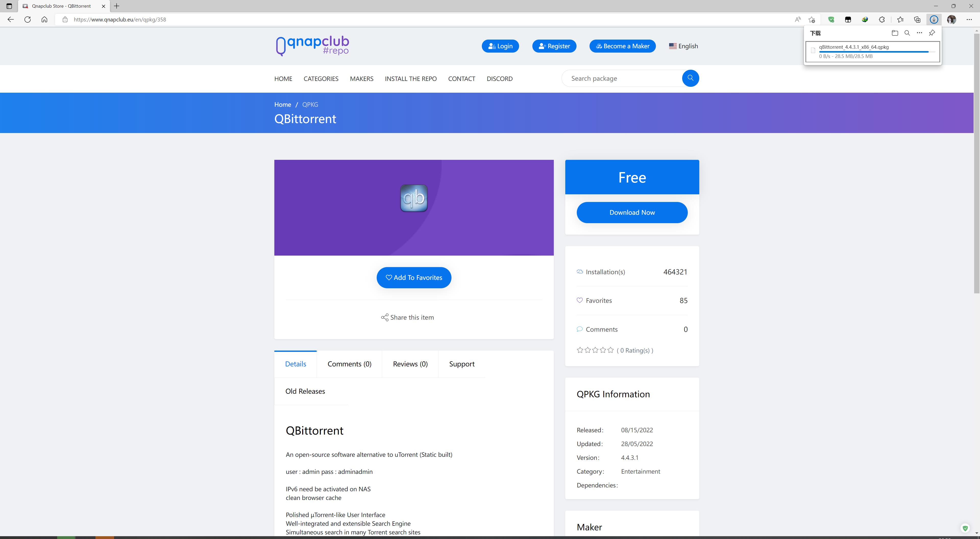Viewport: 980px width, 539px height.
Task: Open the MAKERS menu item
Action: [361, 79]
